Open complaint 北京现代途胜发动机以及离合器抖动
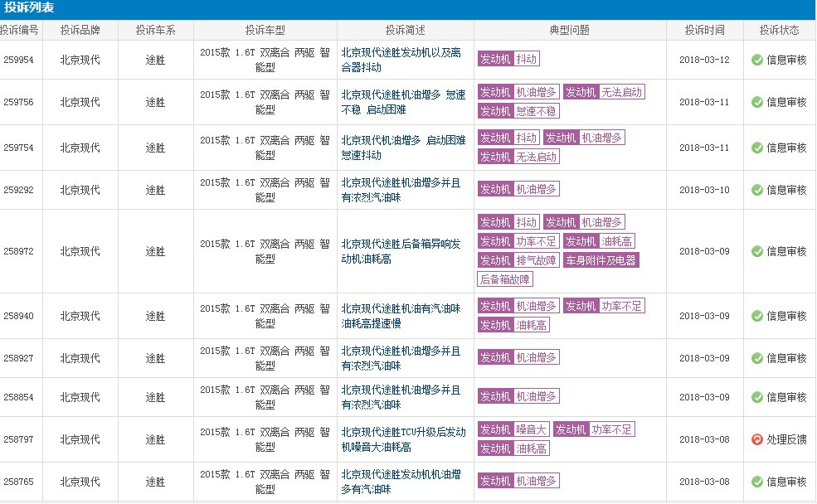This screenshot has height=504, width=817. tap(401, 60)
